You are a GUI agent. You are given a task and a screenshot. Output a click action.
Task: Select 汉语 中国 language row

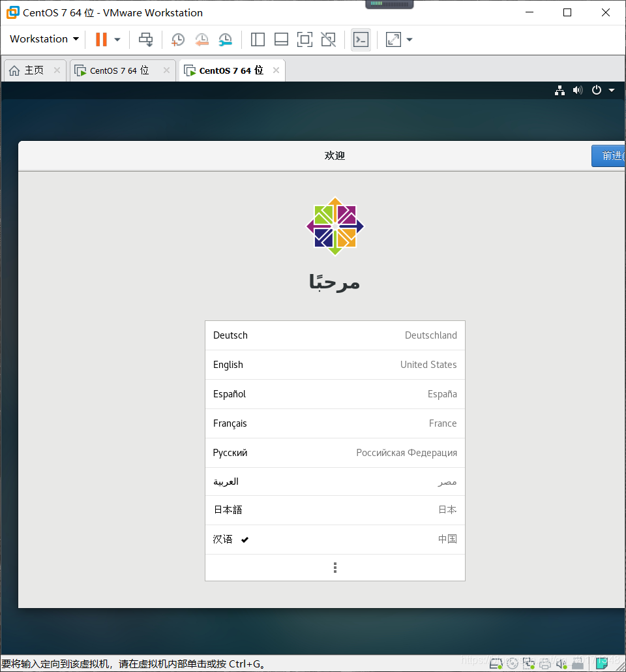coord(335,540)
